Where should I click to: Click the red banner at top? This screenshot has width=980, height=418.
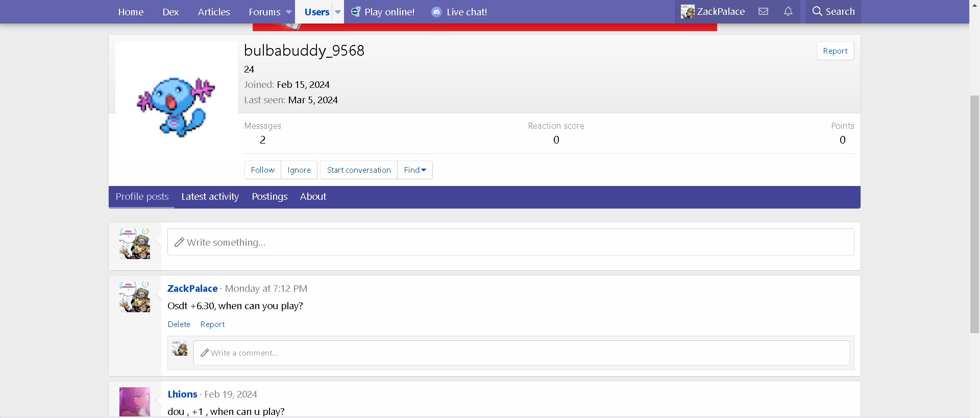pyautogui.click(x=484, y=27)
